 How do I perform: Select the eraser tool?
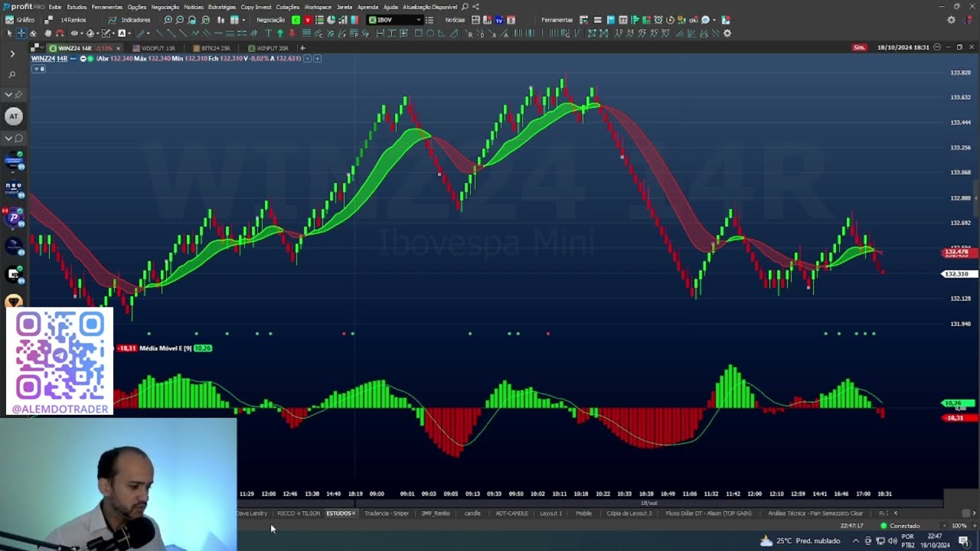click(x=33, y=33)
